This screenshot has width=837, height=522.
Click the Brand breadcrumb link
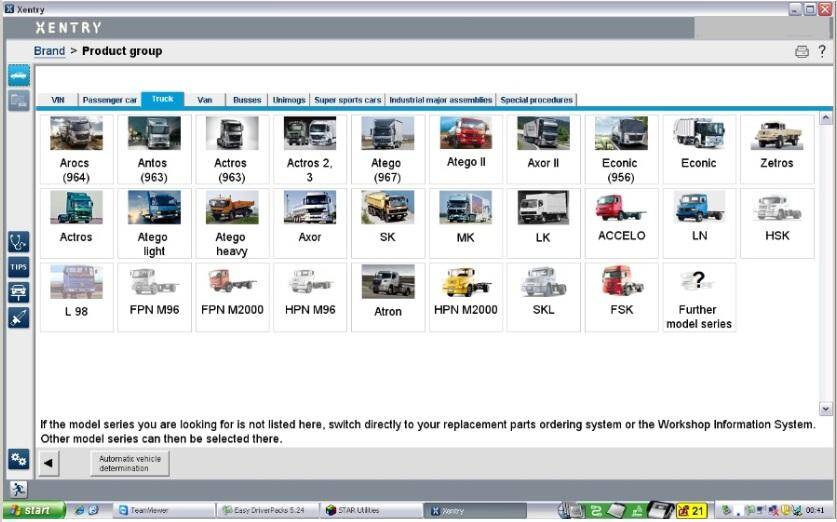[x=49, y=51]
